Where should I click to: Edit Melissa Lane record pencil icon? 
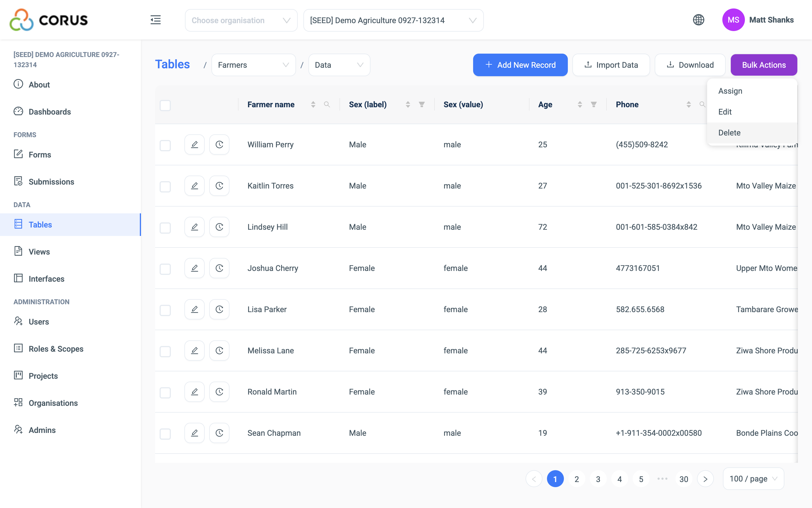(x=194, y=351)
